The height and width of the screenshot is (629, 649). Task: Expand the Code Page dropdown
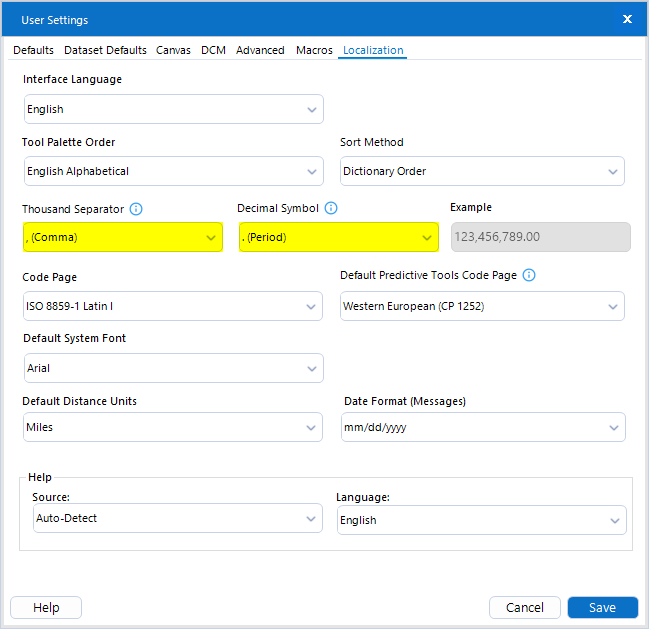[173, 306]
